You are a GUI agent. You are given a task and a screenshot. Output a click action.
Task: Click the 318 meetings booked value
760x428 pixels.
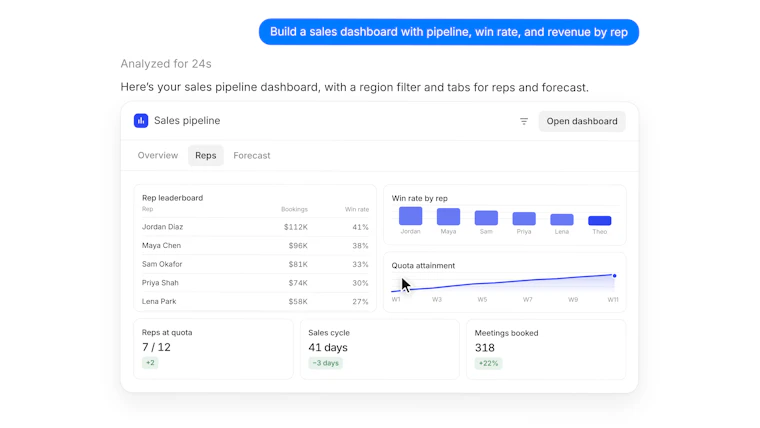[x=485, y=348]
